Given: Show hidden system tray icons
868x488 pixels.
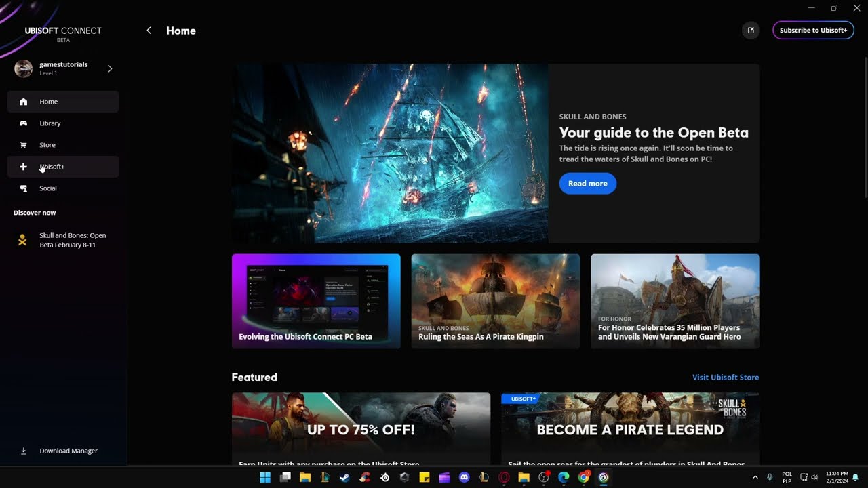Looking at the screenshot, I should coord(755,477).
